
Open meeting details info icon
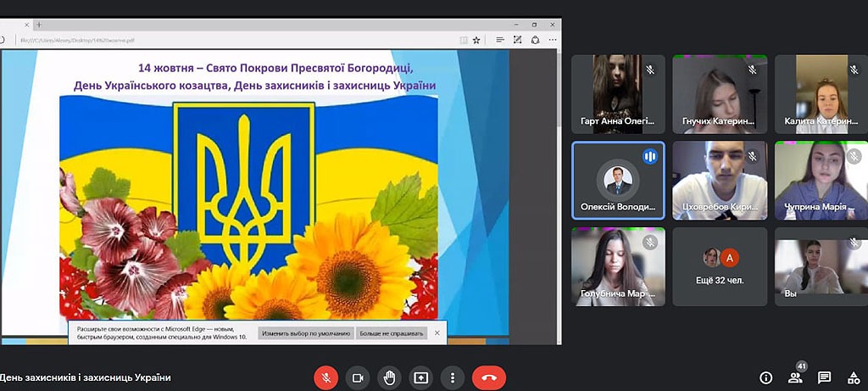[766, 377]
